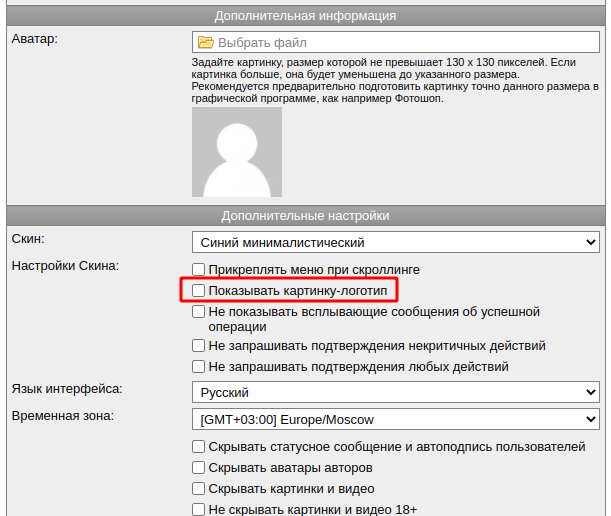Click the Настройки Скина: label text

(x=65, y=265)
